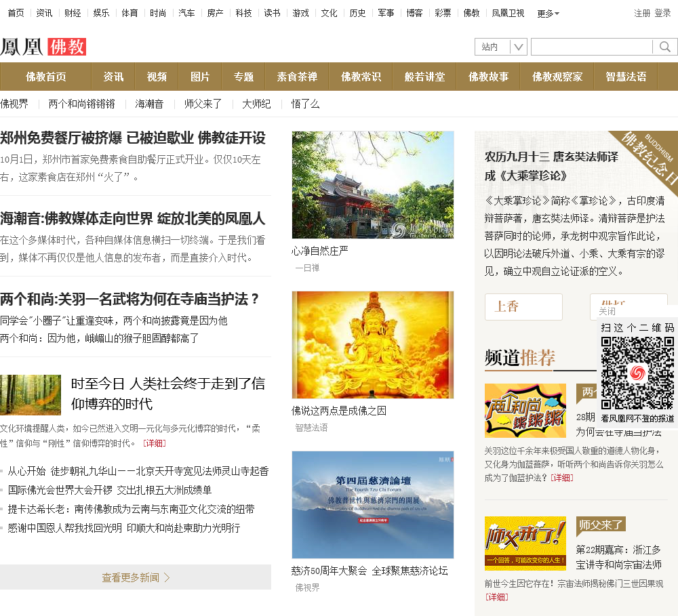Open the 海潮音:佛教媒体走向世界 headline
Image resolution: width=678 pixels, height=616 pixels.
click(133, 218)
